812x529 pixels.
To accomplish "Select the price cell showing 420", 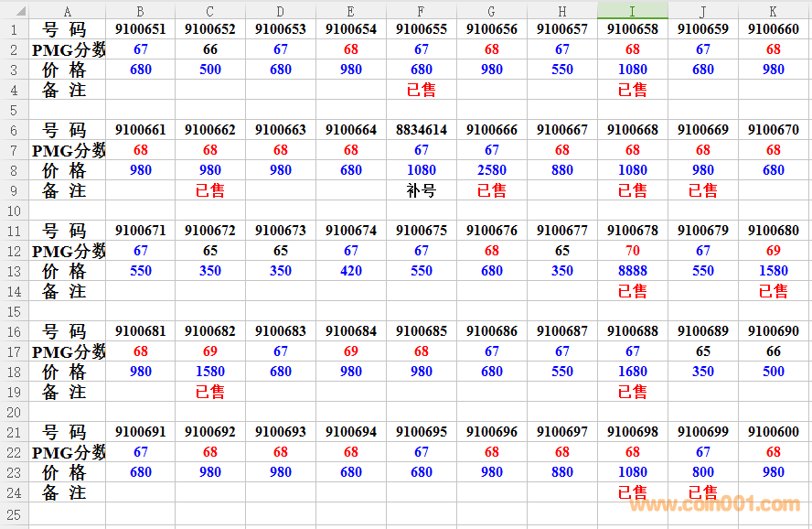I will point(351,271).
